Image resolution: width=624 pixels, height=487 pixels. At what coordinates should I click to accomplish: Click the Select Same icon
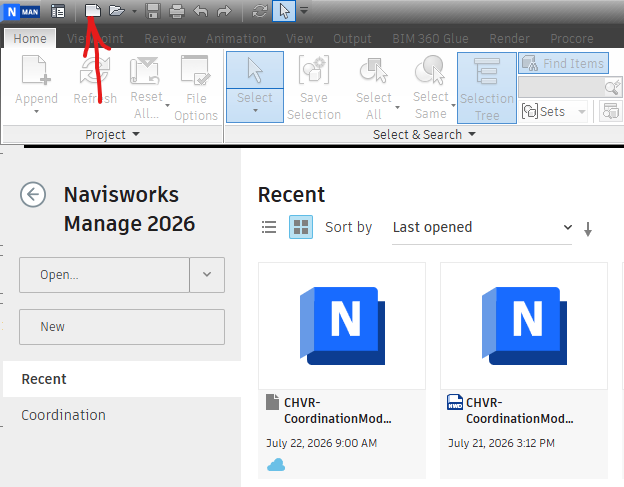[x=430, y=70]
